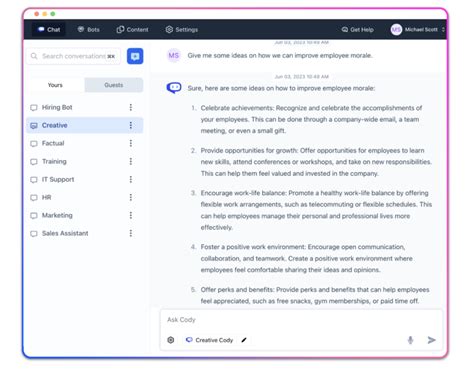Click the Content copy icon
The image size is (474, 381).
point(120,30)
